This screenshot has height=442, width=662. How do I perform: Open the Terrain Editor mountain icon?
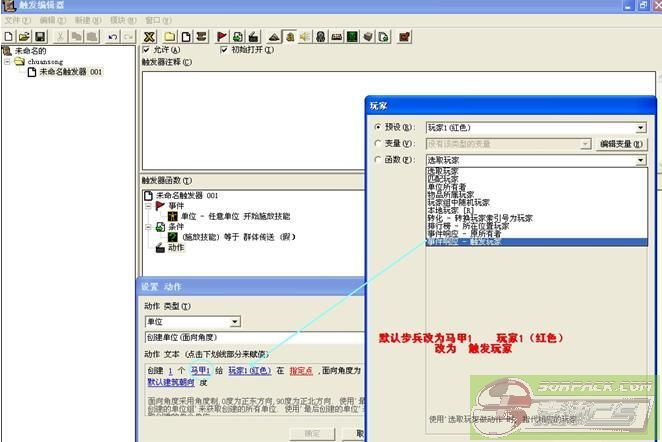pos(274,36)
